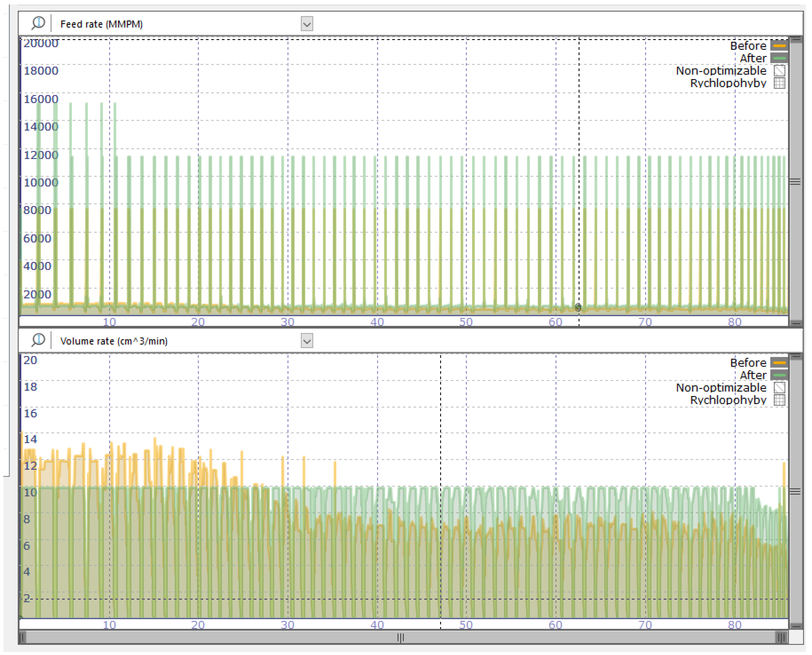812x655 pixels.
Task: Click the cursor marker on Feed rate timeline
Action: (578, 307)
